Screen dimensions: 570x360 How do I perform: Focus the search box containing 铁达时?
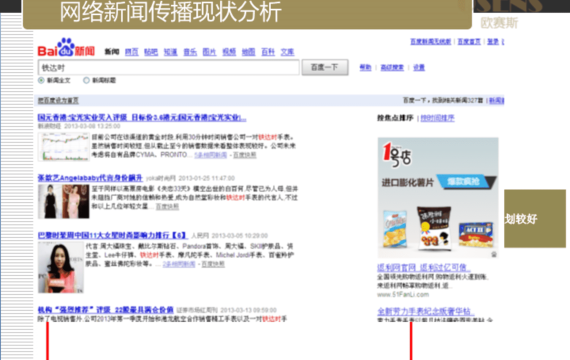pos(169,68)
